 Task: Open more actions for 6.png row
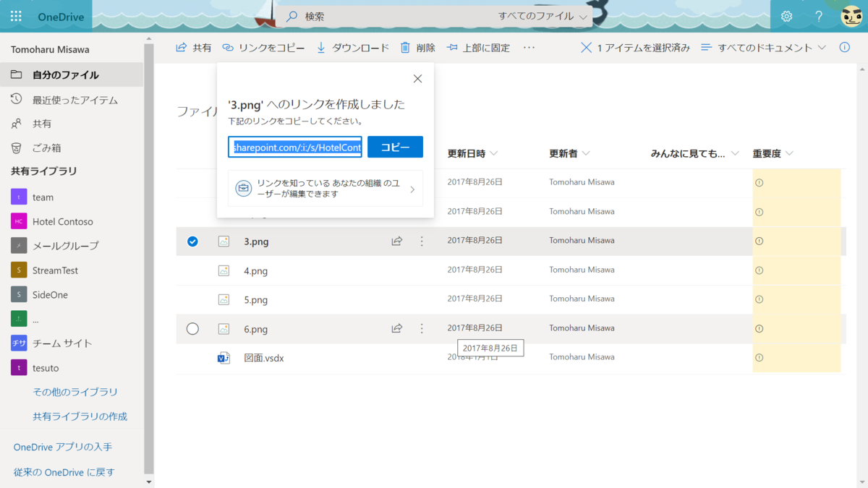422,328
